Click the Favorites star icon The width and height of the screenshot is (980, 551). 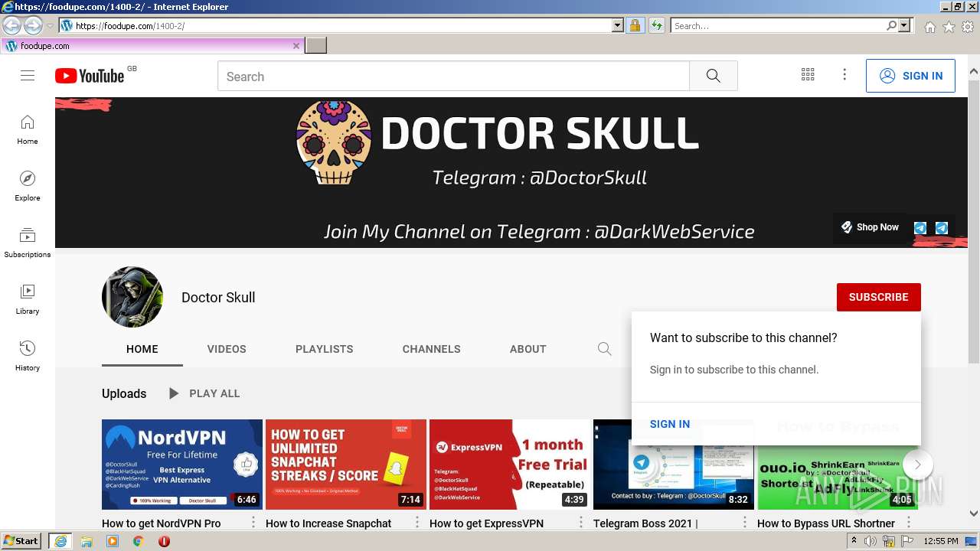tap(949, 27)
